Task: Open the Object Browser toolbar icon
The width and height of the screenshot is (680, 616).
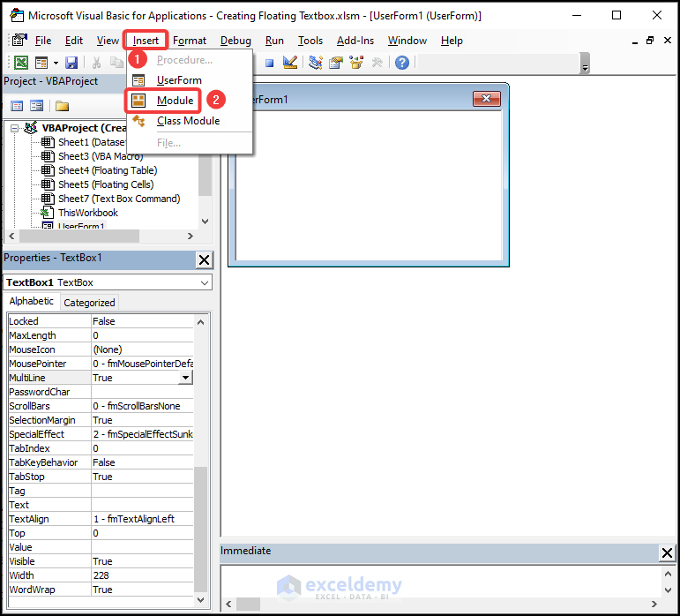Action: 356,63
